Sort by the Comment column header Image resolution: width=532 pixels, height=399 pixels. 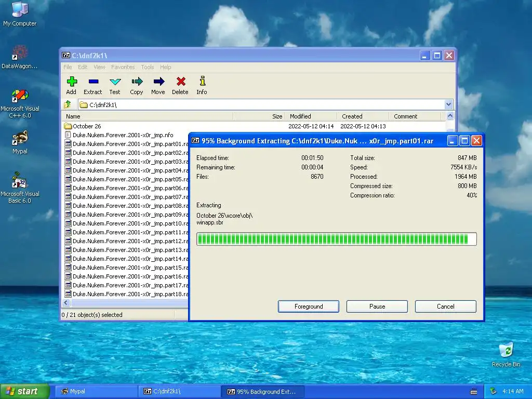point(415,116)
